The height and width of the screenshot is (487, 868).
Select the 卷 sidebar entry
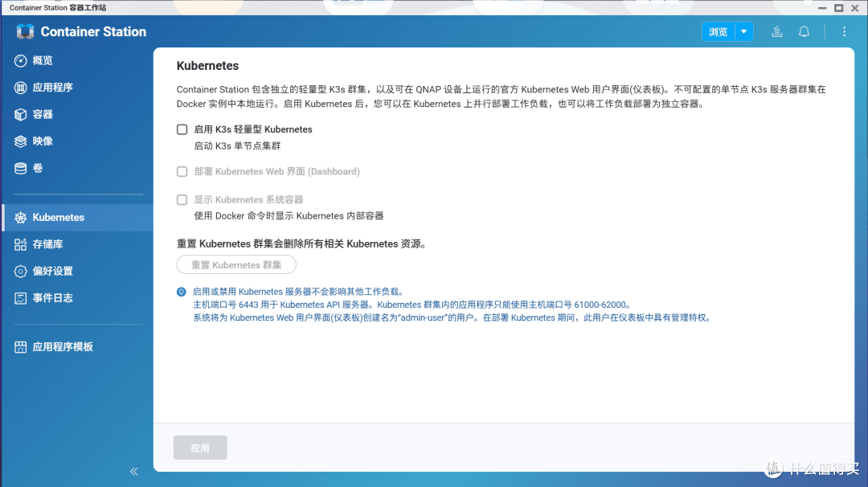point(38,168)
